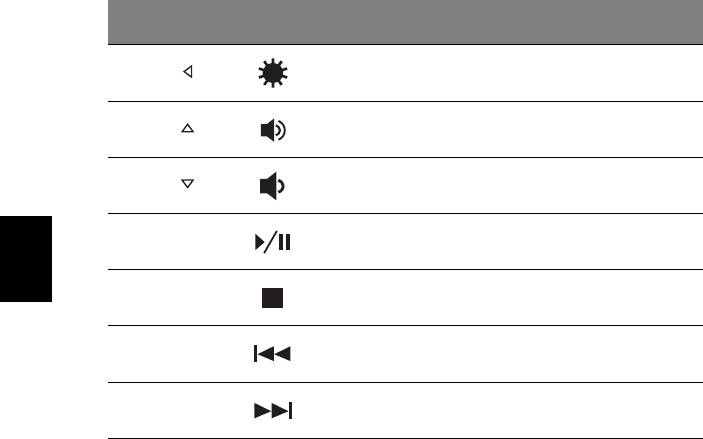Click the left-pointing triangle arrow
Image resolution: width=703 pixels, height=439 pixels.
click(187, 72)
